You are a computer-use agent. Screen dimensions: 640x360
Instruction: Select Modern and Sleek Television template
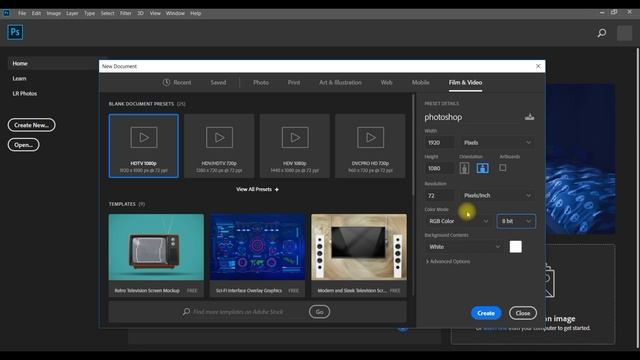(359, 255)
